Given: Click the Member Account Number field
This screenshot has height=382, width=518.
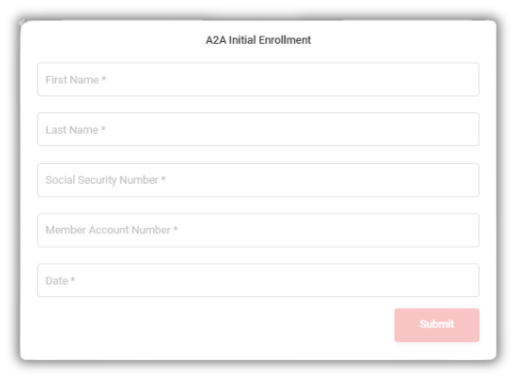Looking at the screenshot, I should pos(258,230).
